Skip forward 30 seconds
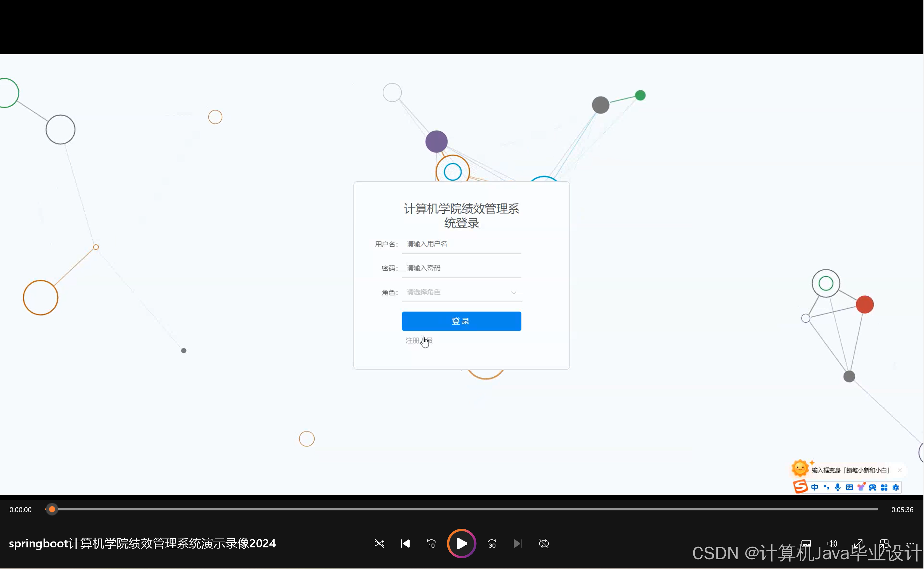The width and height of the screenshot is (924, 569). pos(492,544)
